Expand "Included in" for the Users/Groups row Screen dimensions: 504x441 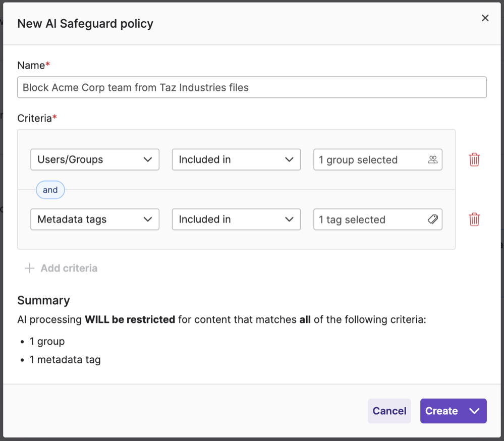point(236,160)
